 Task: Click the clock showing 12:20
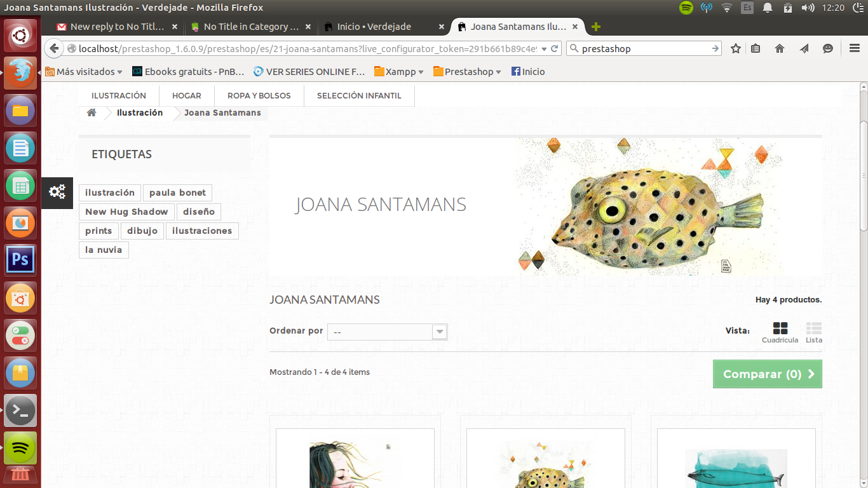coord(833,8)
